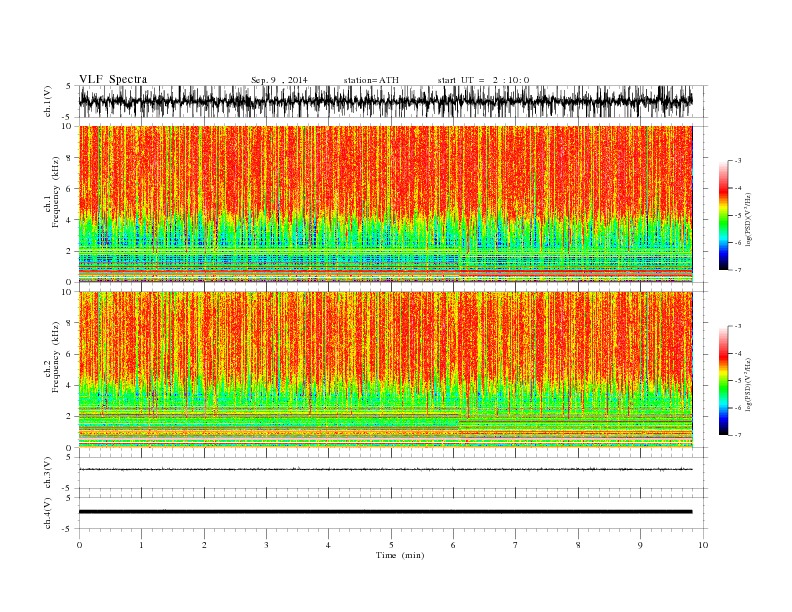This screenshot has height=612, width=792.
Task: Click the time-axis tick label '2'
Action: point(204,545)
